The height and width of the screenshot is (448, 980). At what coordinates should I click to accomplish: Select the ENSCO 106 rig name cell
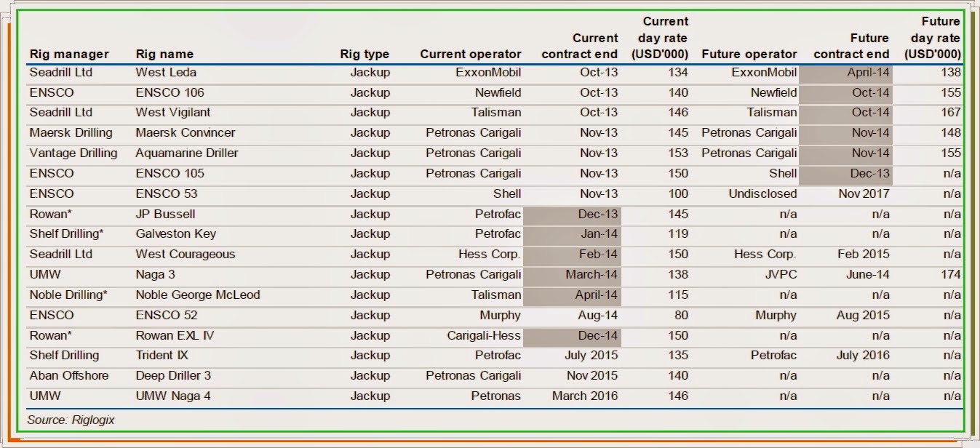click(170, 92)
